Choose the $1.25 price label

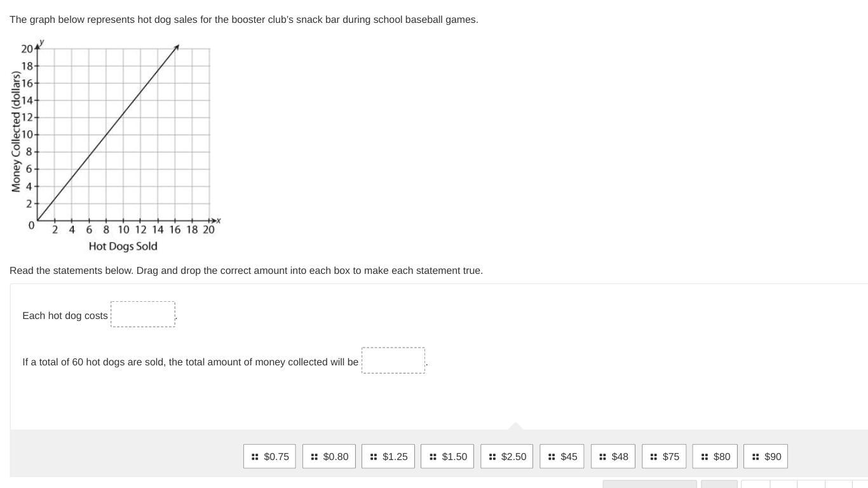(x=395, y=457)
